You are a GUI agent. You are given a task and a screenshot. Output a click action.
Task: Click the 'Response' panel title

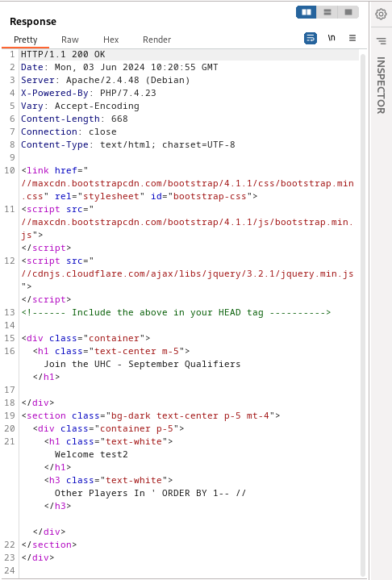point(33,22)
